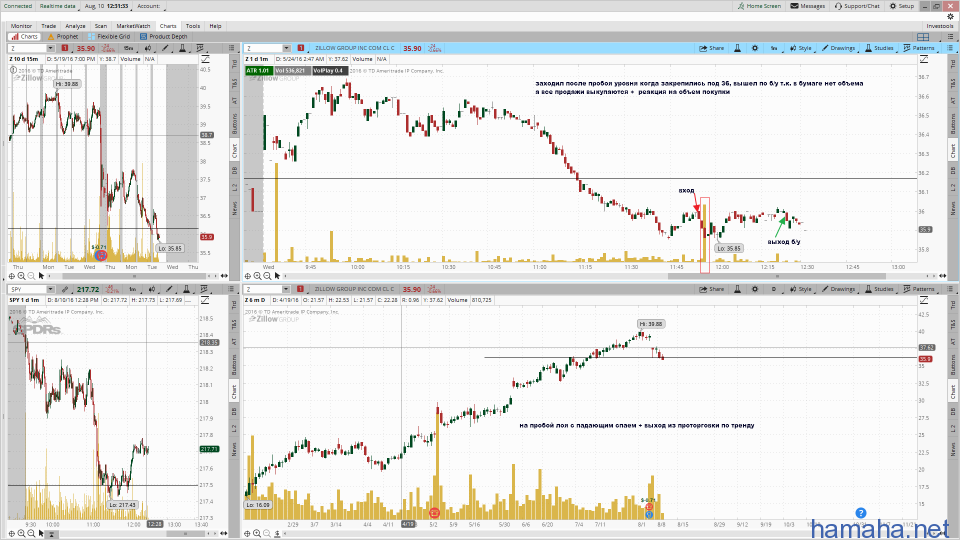Toggle the VolPlay 0.4 label

coord(329,71)
